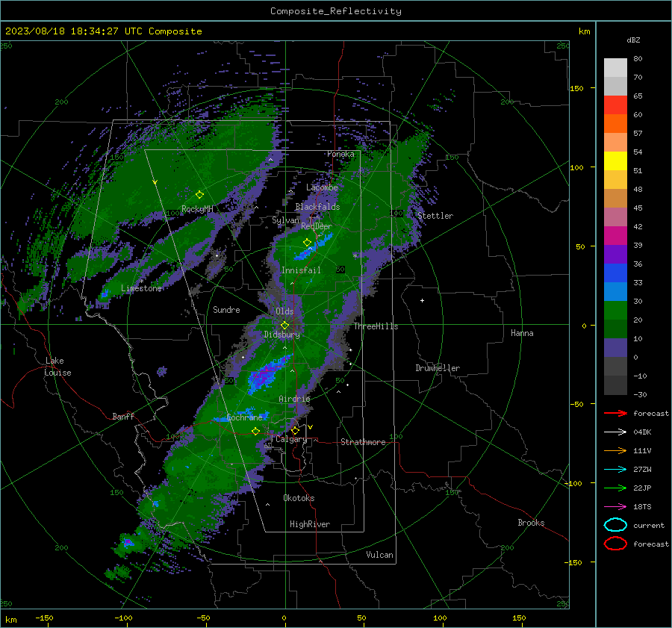Click the 'Innisfail' city label
This screenshot has height=628, width=672.
pos(301,270)
